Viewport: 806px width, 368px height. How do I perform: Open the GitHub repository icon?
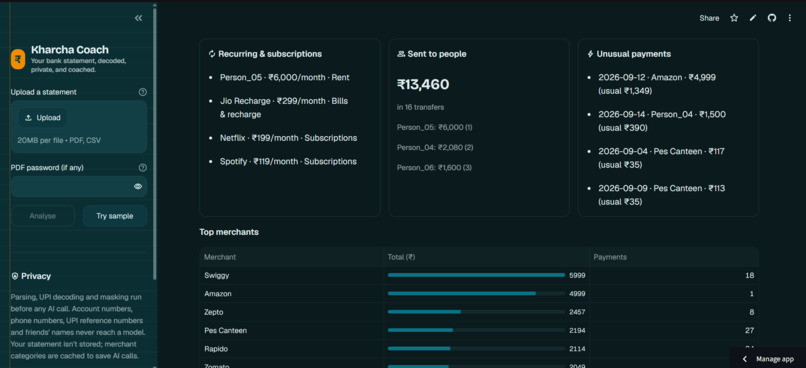772,18
